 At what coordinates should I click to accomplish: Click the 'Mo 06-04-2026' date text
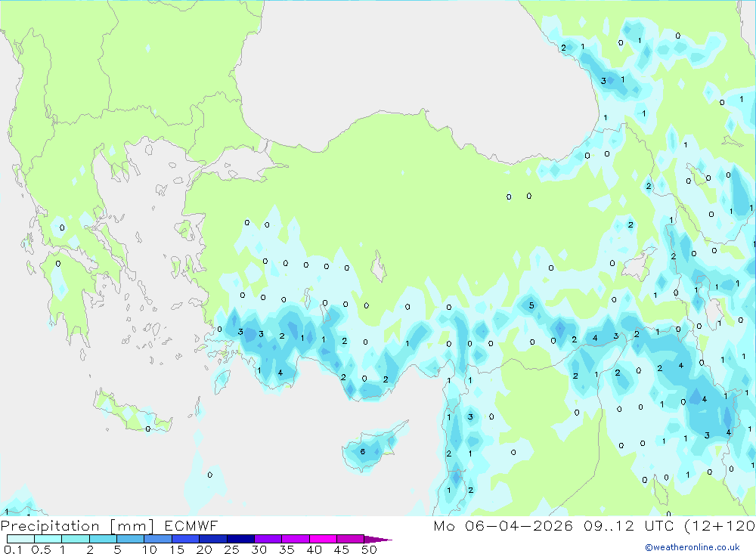click(503, 525)
